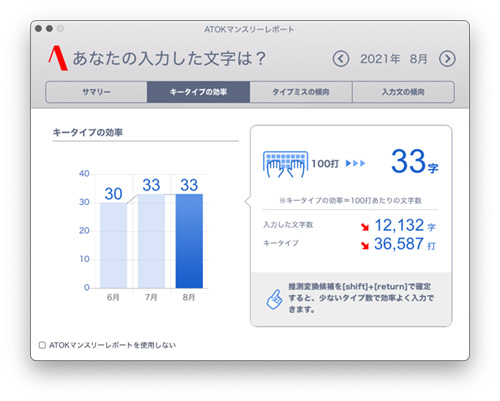
Task: Click the 40 y-axis label
Action: (84, 174)
